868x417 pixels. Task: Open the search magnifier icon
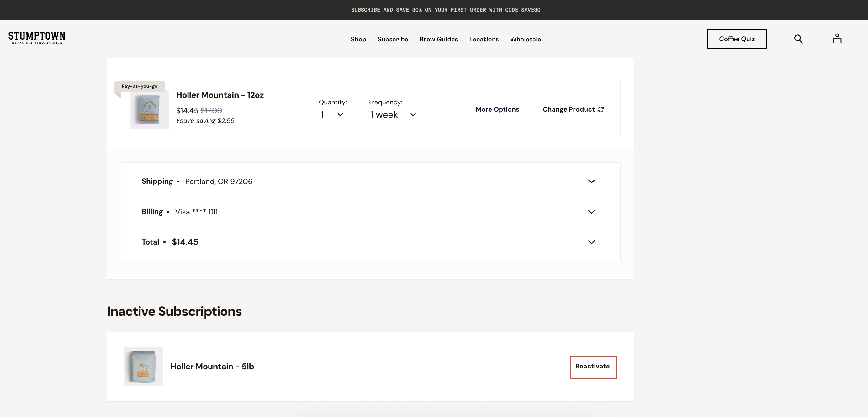[798, 39]
